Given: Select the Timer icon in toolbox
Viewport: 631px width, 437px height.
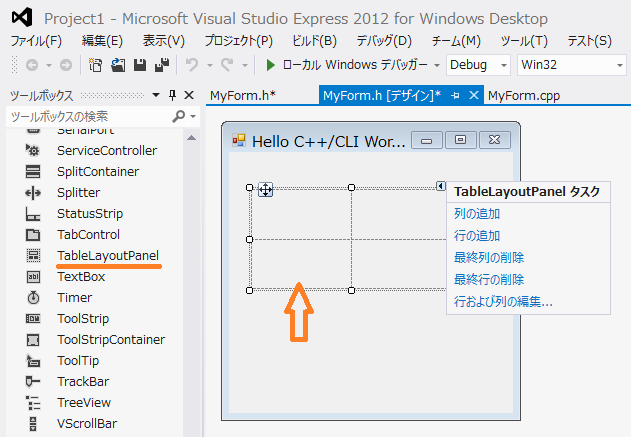Looking at the screenshot, I should click(33, 297).
